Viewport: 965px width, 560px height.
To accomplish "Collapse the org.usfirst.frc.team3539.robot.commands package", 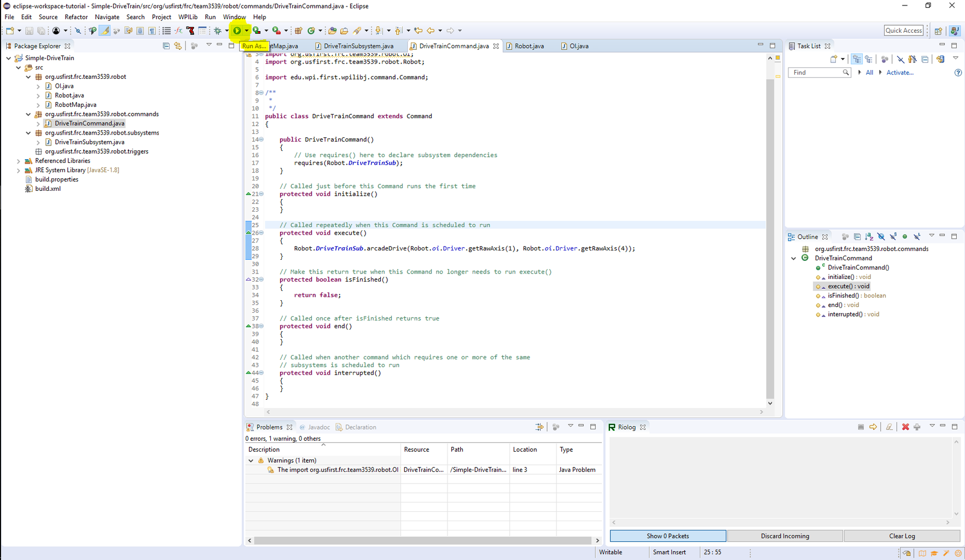I will coord(28,114).
